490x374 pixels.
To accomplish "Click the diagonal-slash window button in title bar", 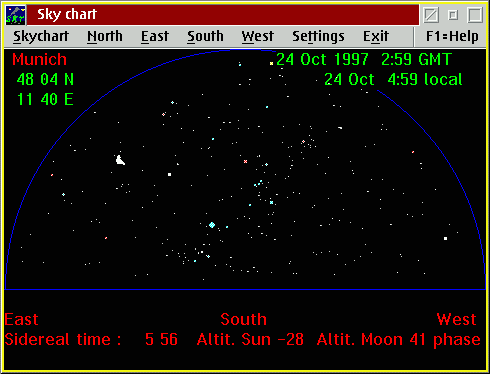I will pos(431,15).
